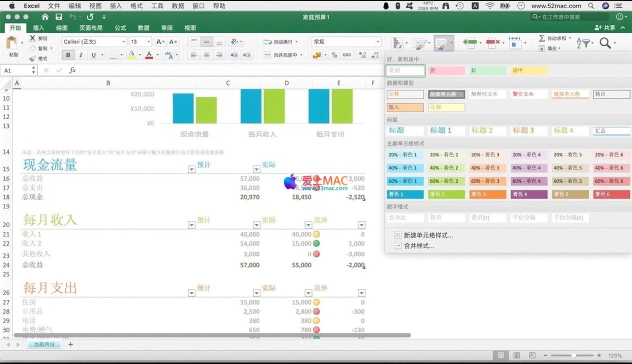Image resolution: width=632 pixels, height=364 pixels.
Task: Toggle center horizontal alignment
Action: (206, 55)
